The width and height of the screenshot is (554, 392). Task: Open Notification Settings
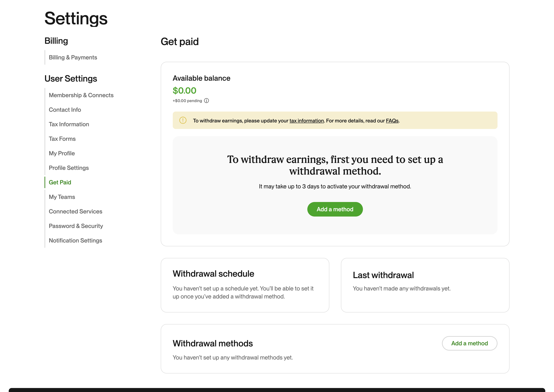pos(76,241)
